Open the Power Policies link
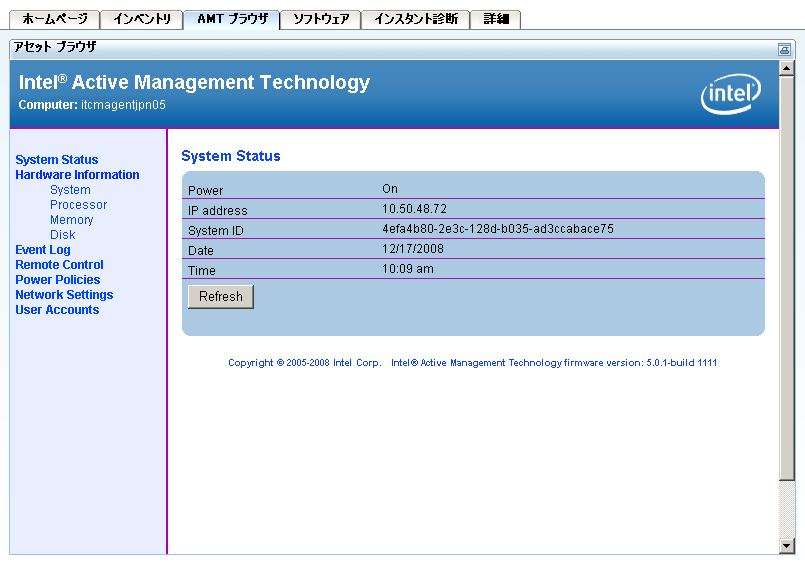Image resolution: width=805 pixels, height=564 pixels. tap(58, 280)
